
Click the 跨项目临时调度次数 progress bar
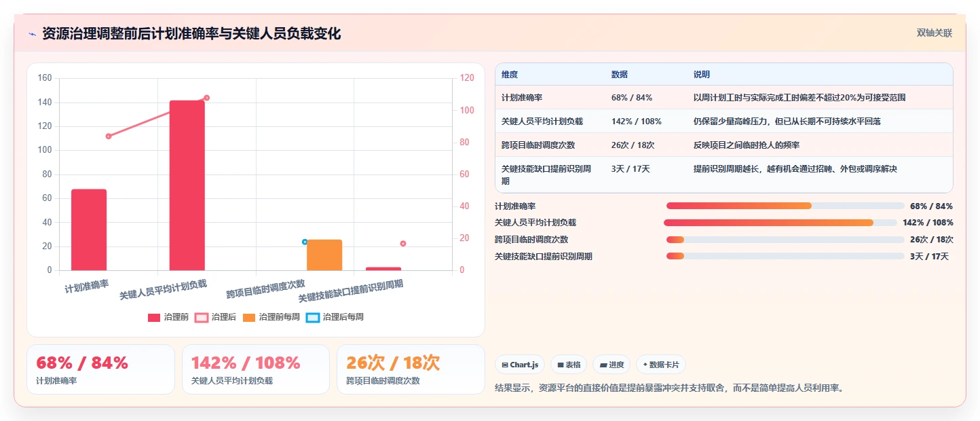[x=785, y=239]
